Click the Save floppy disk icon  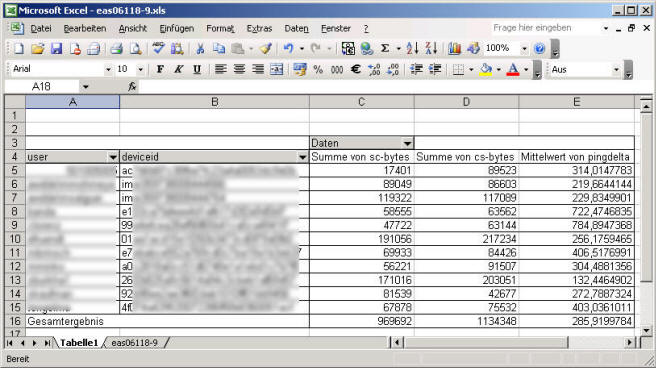(56, 49)
